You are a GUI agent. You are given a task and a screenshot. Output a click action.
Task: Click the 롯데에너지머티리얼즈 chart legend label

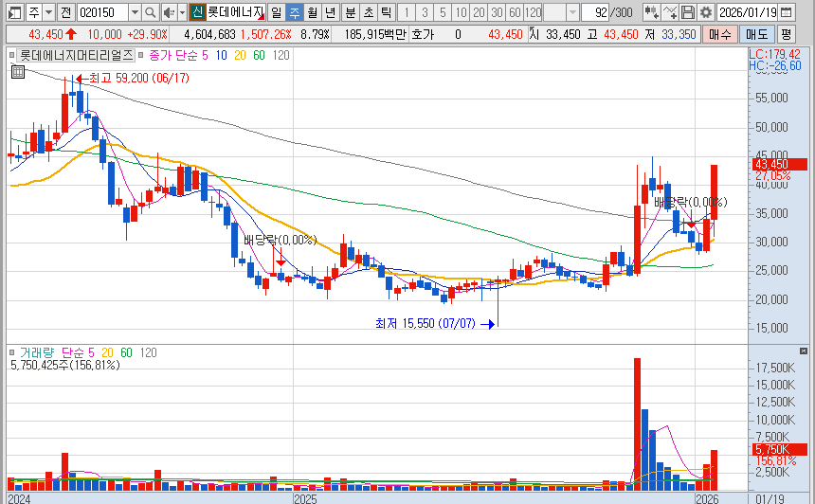point(77,55)
